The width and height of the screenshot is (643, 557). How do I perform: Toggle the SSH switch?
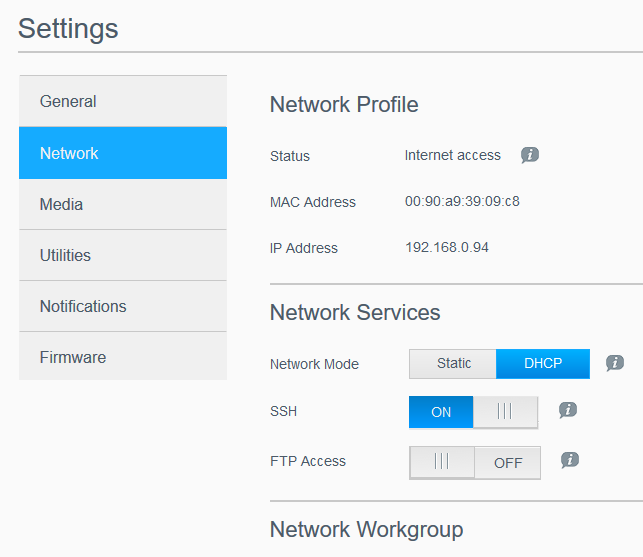click(x=473, y=412)
